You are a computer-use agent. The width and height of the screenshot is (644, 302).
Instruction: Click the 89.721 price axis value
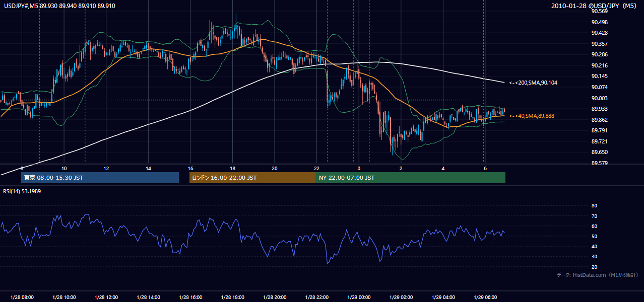click(600, 141)
